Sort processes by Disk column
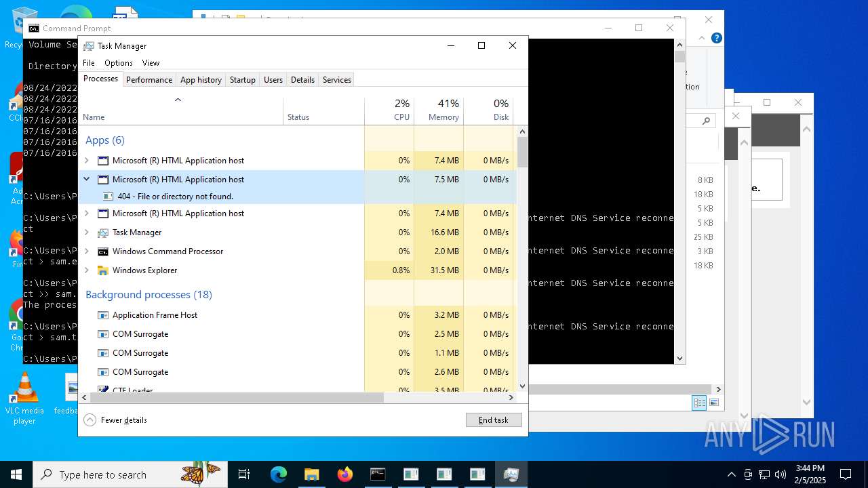 click(488, 111)
